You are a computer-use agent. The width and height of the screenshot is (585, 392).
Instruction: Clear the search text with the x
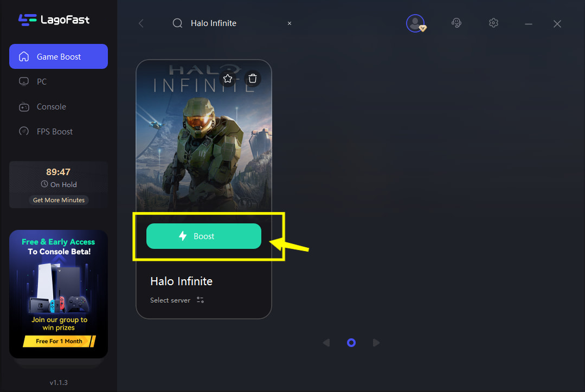coord(289,23)
